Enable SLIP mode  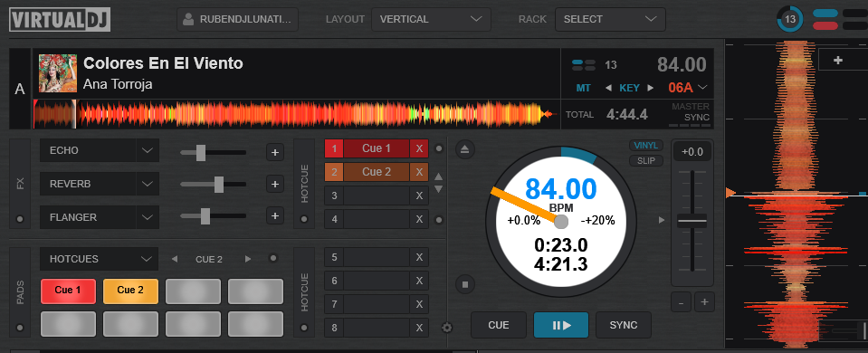click(x=646, y=160)
